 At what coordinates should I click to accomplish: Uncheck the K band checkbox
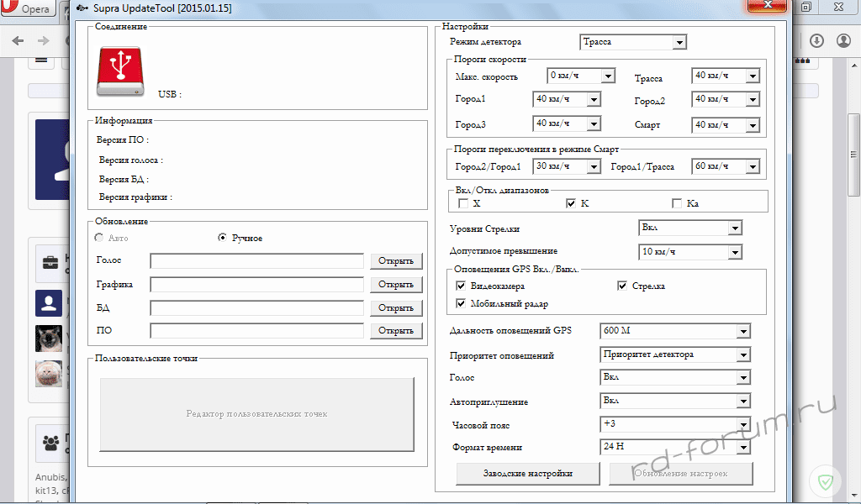tap(571, 203)
